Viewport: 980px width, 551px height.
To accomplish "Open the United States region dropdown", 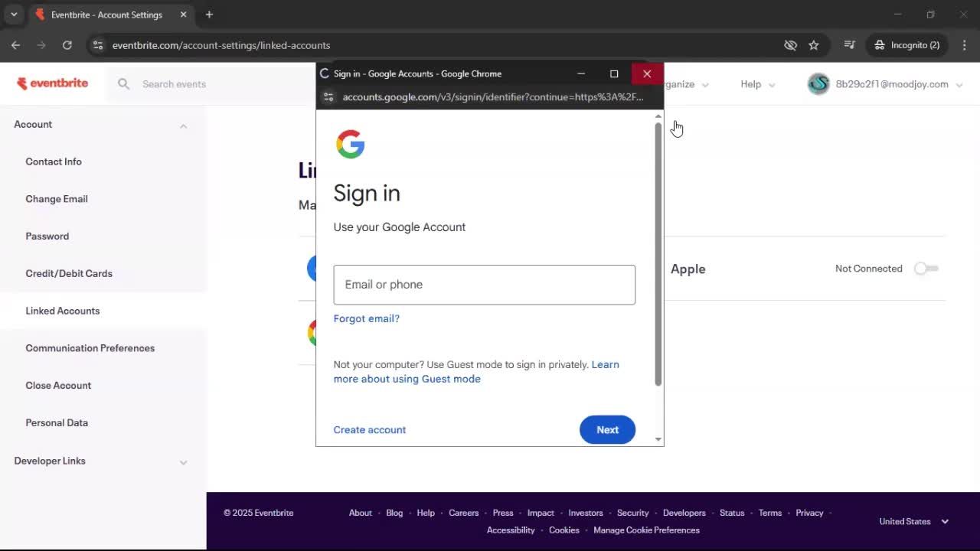I will [x=914, y=521].
